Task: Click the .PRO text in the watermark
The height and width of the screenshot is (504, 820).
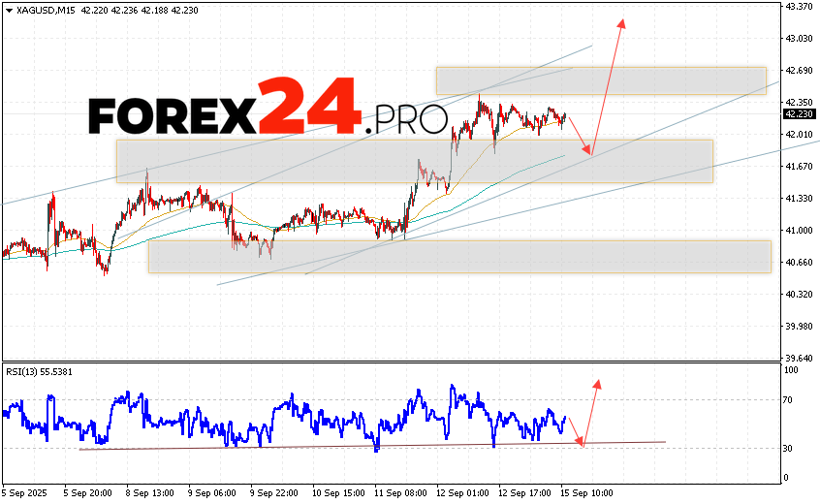Action: click(407, 120)
